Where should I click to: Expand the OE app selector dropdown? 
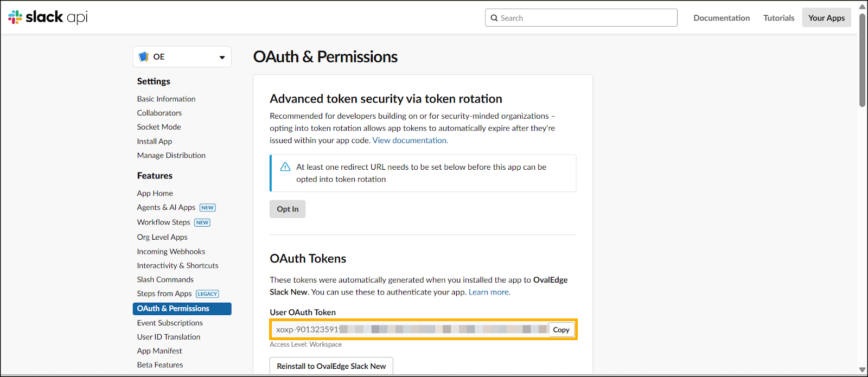coord(222,57)
